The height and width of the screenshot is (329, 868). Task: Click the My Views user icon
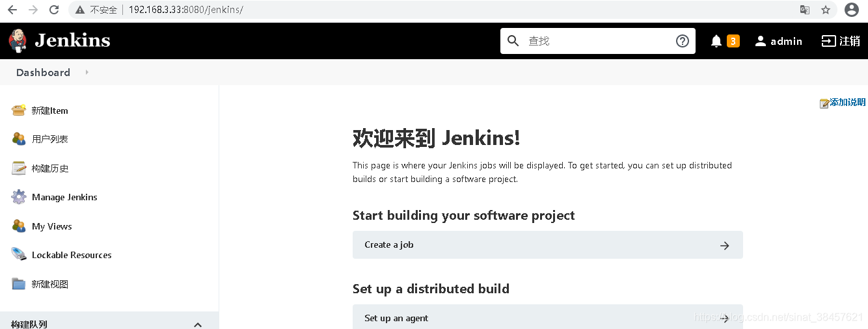[x=19, y=226]
